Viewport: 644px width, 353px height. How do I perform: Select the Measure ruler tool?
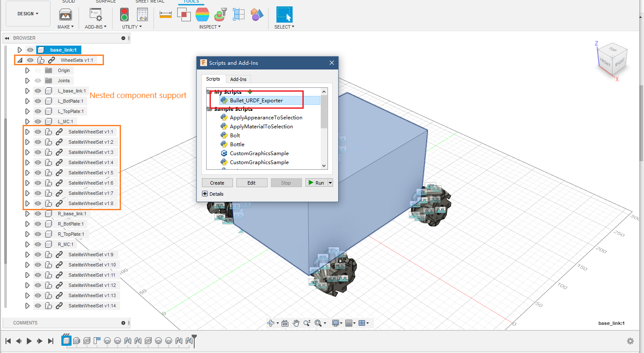point(166,15)
